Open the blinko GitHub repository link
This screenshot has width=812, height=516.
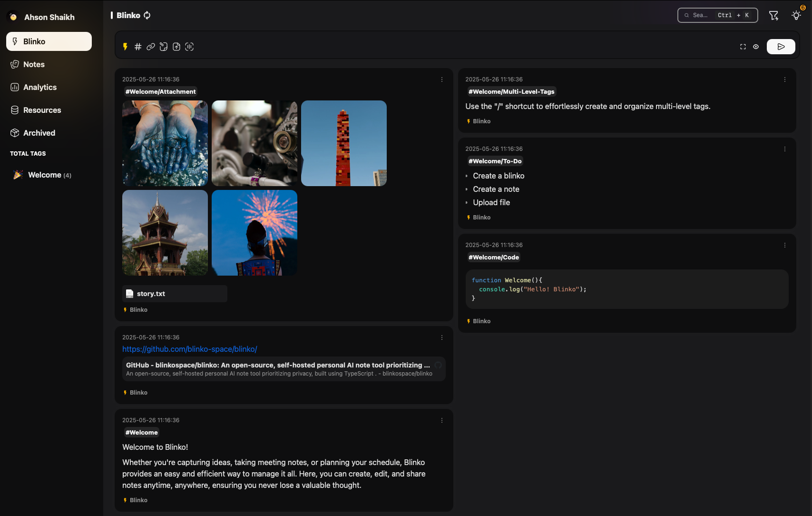pos(190,349)
